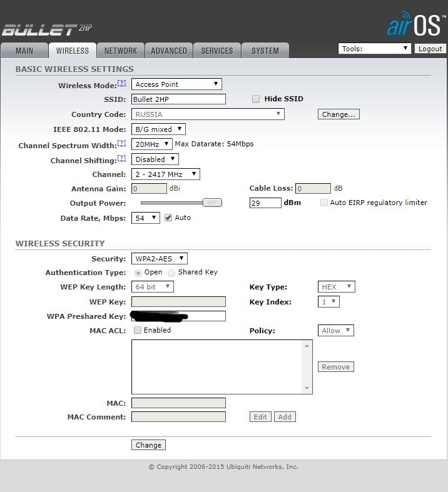Viewport: 448px width, 492px height.
Task: Open the WEP Key Length dropdown
Action: point(152,287)
